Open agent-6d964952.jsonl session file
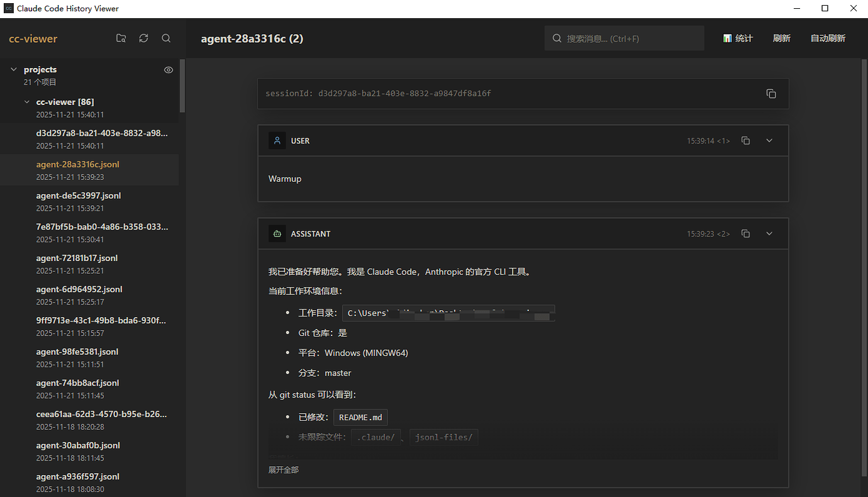 [x=89, y=295]
